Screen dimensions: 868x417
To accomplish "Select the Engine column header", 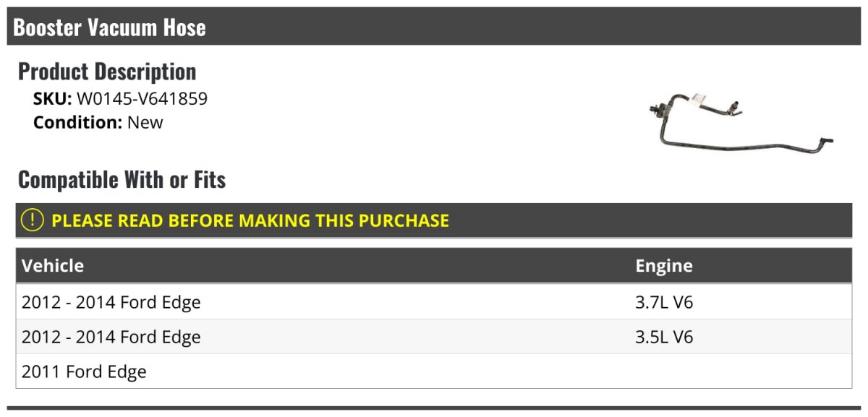I will click(664, 265).
